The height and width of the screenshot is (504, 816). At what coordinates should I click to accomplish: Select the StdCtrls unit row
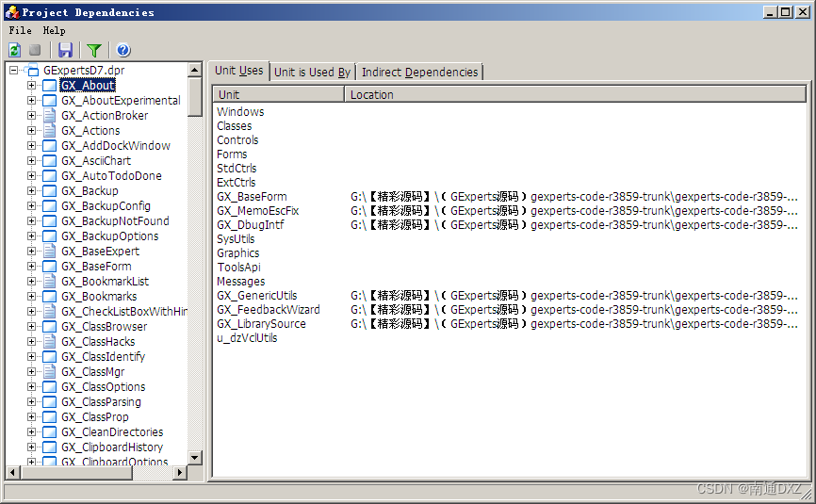[237, 169]
